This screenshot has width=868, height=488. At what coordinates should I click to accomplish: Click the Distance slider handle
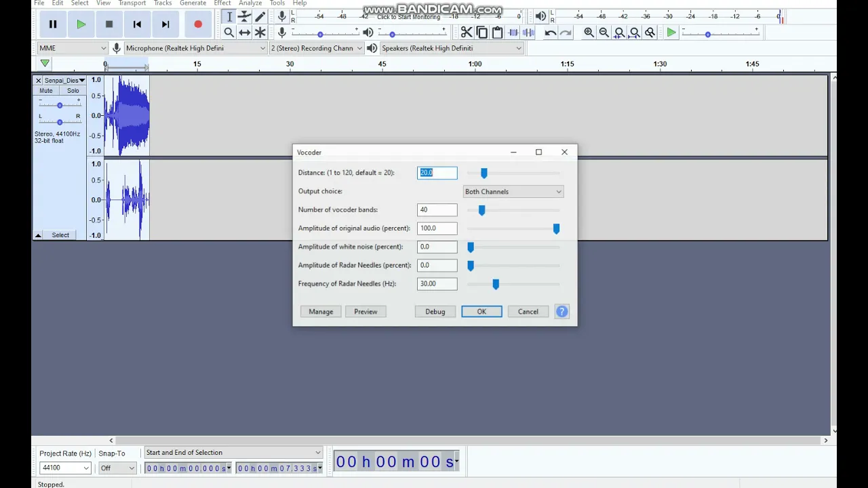[x=484, y=173]
